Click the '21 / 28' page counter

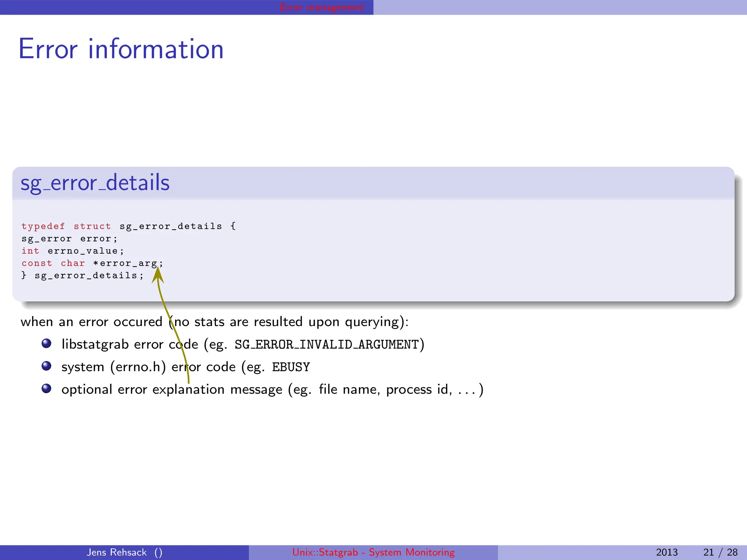720,552
